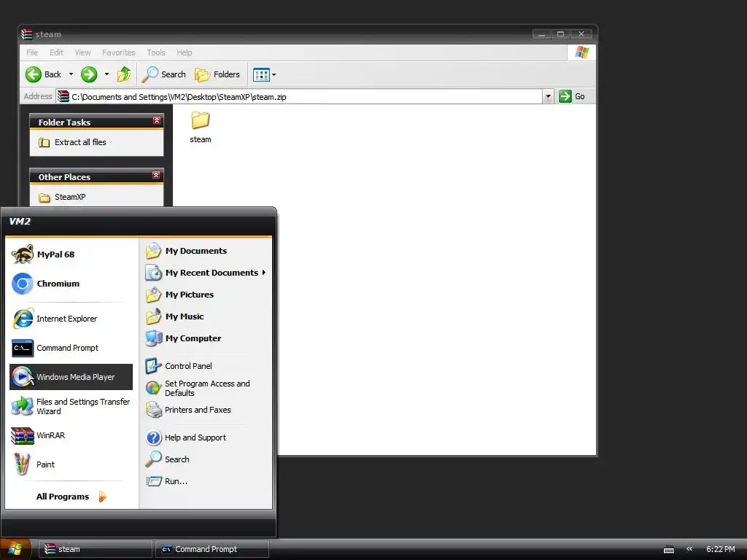Open the Run... dialog

pos(206,481)
